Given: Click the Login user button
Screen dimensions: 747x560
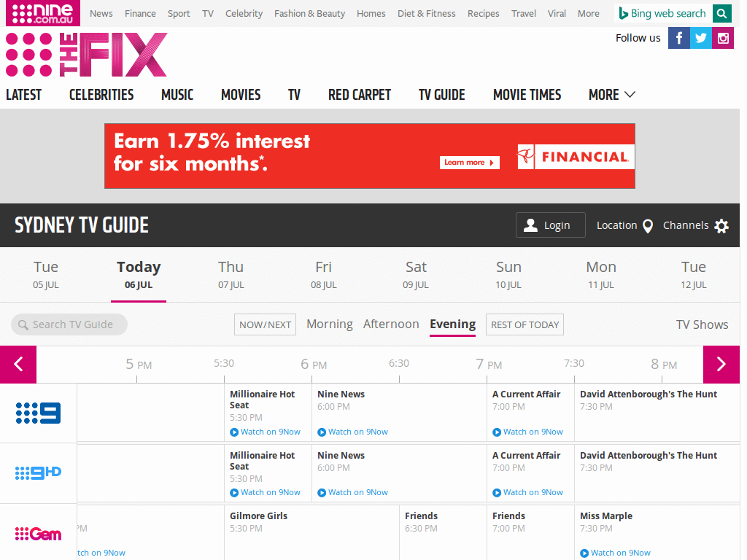Looking at the screenshot, I should coord(550,225).
